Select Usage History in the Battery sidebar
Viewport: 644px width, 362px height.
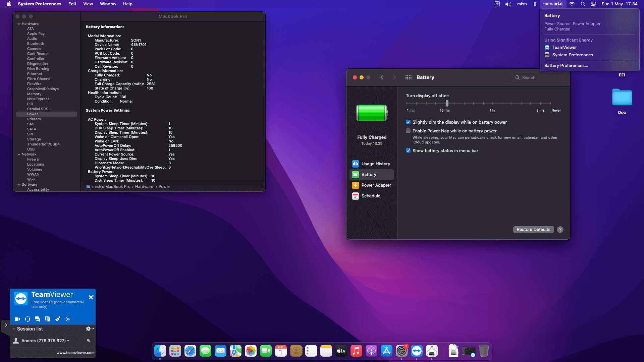372,164
